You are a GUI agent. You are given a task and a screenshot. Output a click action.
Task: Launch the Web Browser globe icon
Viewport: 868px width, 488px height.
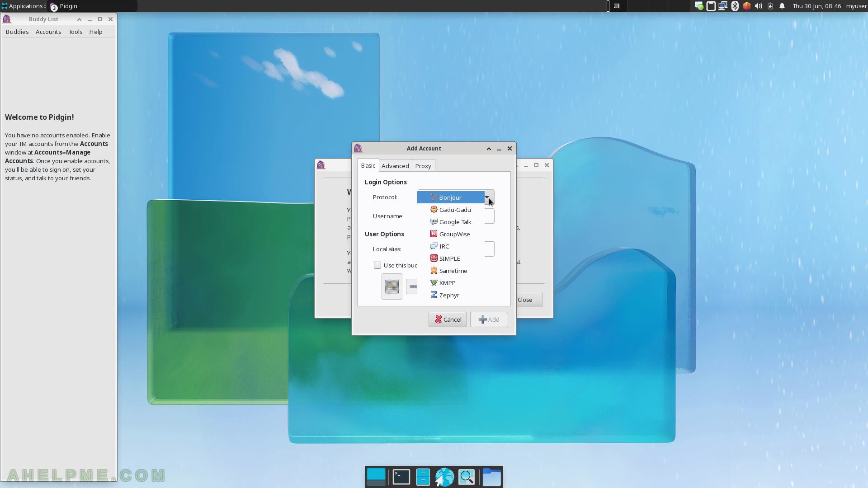pos(444,477)
